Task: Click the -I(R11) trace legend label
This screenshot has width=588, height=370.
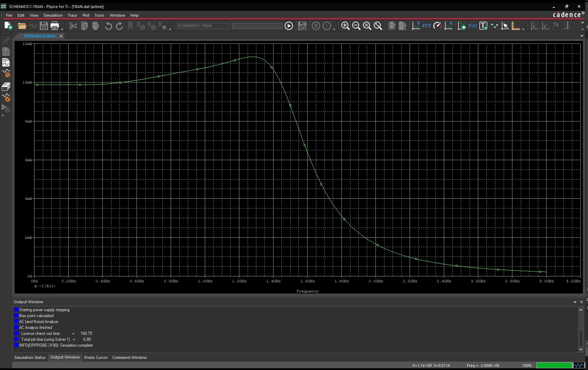Action: pyautogui.click(x=47, y=286)
